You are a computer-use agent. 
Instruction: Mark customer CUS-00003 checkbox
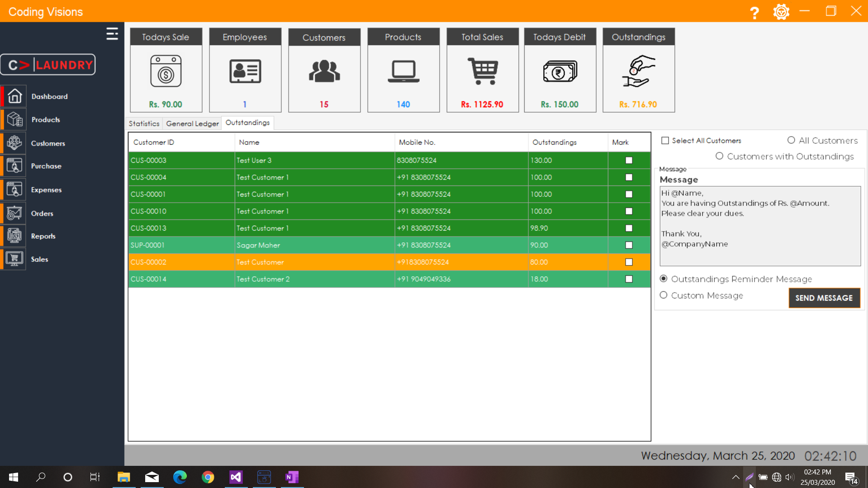coord(629,160)
